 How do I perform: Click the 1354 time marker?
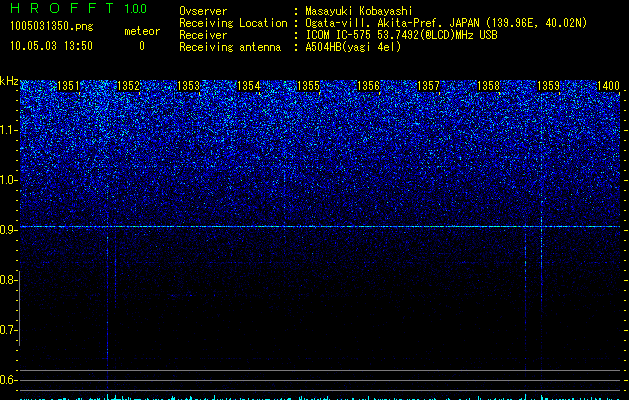click(249, 86)
